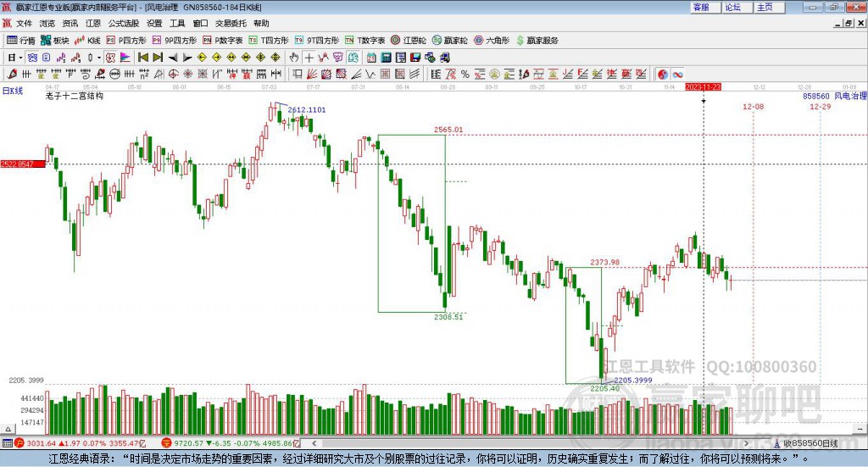Click the 主页 homepage button
This screenshot has width=868, height=467.
(x=770, y=7)
